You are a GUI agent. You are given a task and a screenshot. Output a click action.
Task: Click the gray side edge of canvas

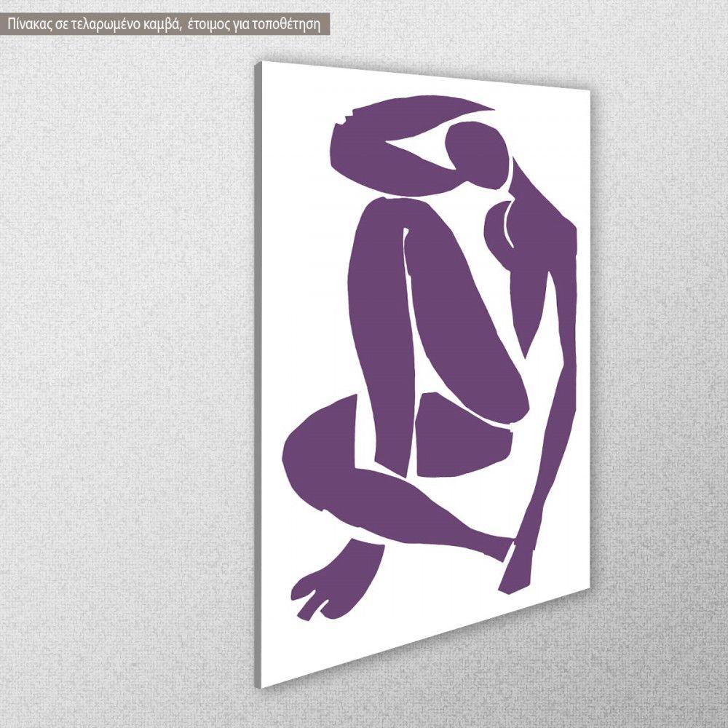[258, 364]
